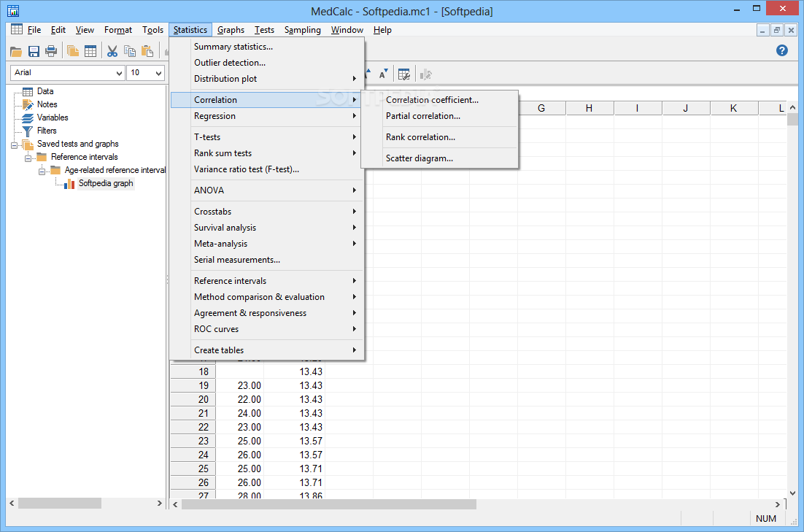The height and width of the screenshot is (532, 804).
Task: Click the spreadsheet horizontal scrollbar thumb
Action: [328, 504]
